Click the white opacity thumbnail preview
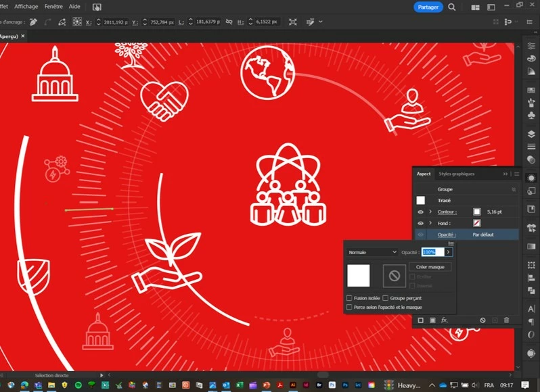This screenshot has width=540, height=392. click(x=358, y=276)
